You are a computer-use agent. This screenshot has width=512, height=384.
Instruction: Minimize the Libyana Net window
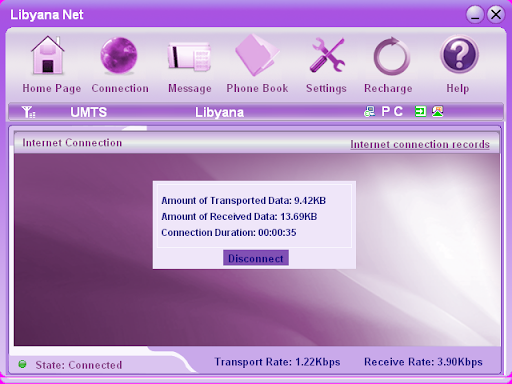[475, 14]
